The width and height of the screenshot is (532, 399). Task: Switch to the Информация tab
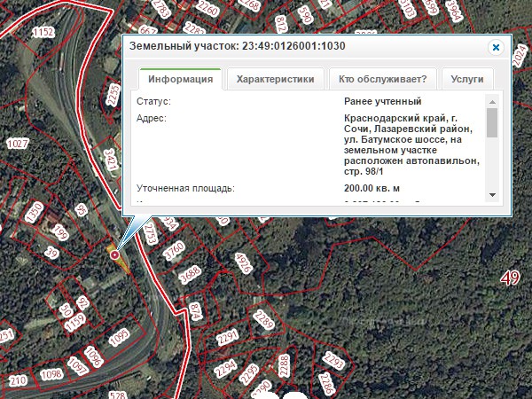pos(181,79)
